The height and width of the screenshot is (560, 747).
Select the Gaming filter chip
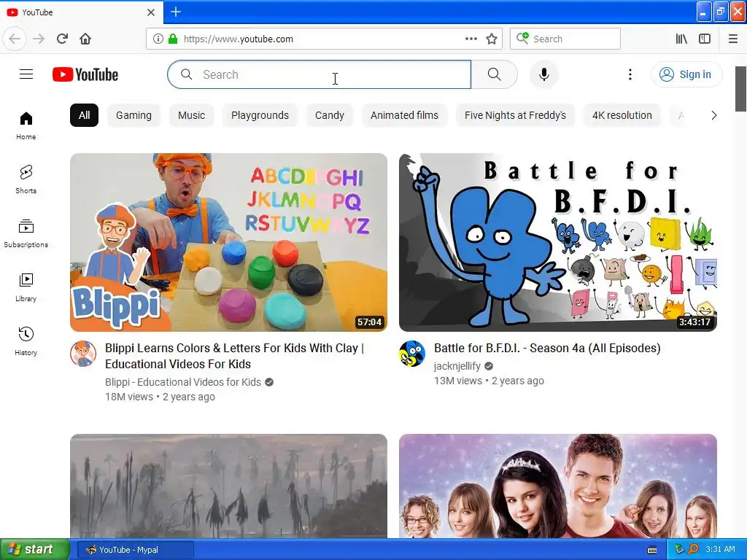tap(134, 115)
